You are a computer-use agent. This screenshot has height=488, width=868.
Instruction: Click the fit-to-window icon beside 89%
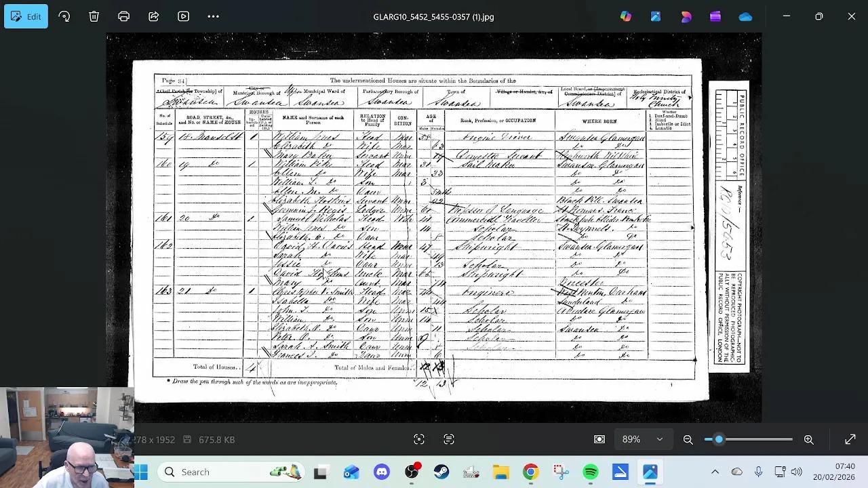tap(599, 440)
